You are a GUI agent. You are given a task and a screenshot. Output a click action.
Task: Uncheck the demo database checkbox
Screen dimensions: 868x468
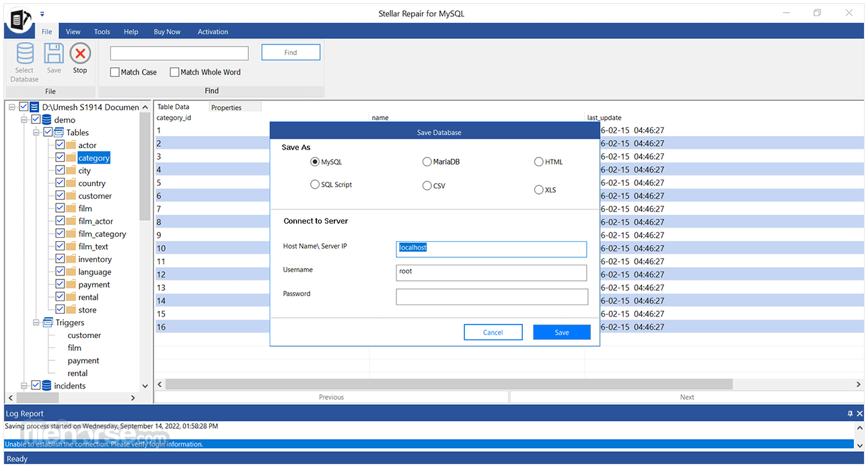point(36,119)
